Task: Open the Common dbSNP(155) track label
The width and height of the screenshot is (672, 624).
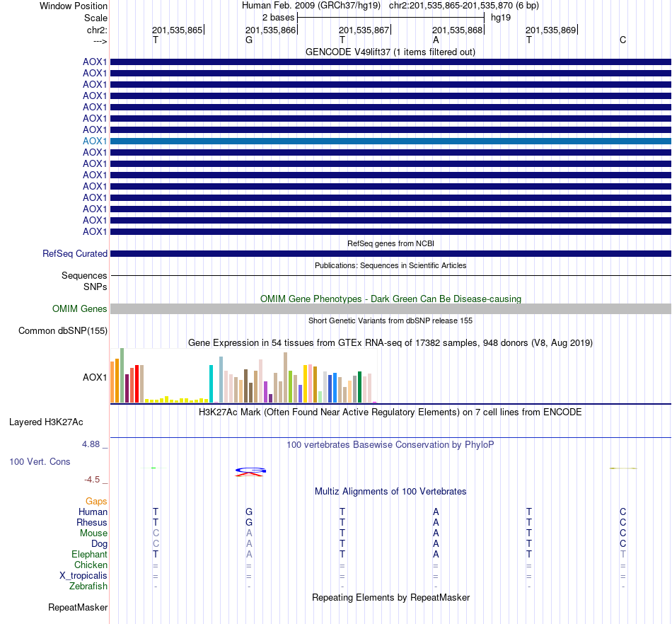Action: pos(62,331)
